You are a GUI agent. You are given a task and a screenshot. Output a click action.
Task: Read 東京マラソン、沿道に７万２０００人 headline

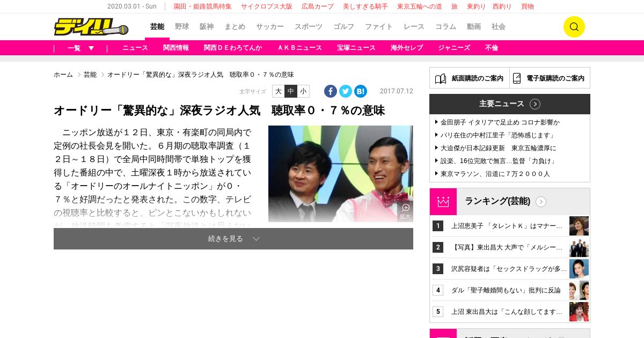[495, 174]
